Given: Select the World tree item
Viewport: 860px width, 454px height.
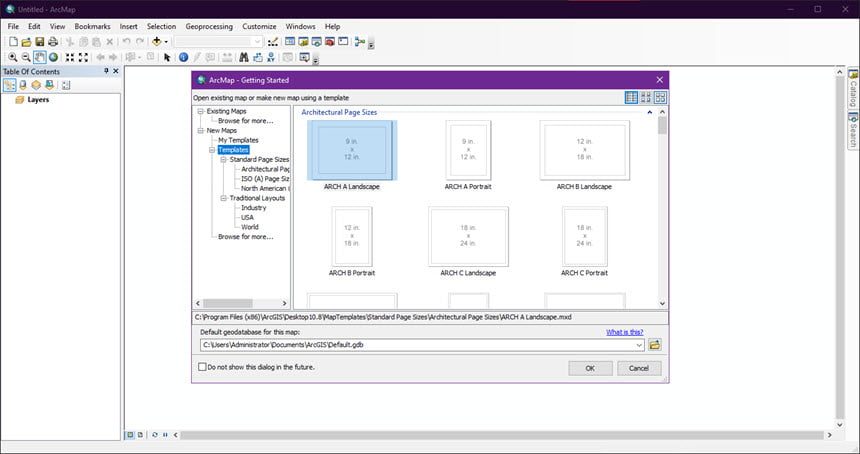Looking at the screenshot, I should coord(250,226).
